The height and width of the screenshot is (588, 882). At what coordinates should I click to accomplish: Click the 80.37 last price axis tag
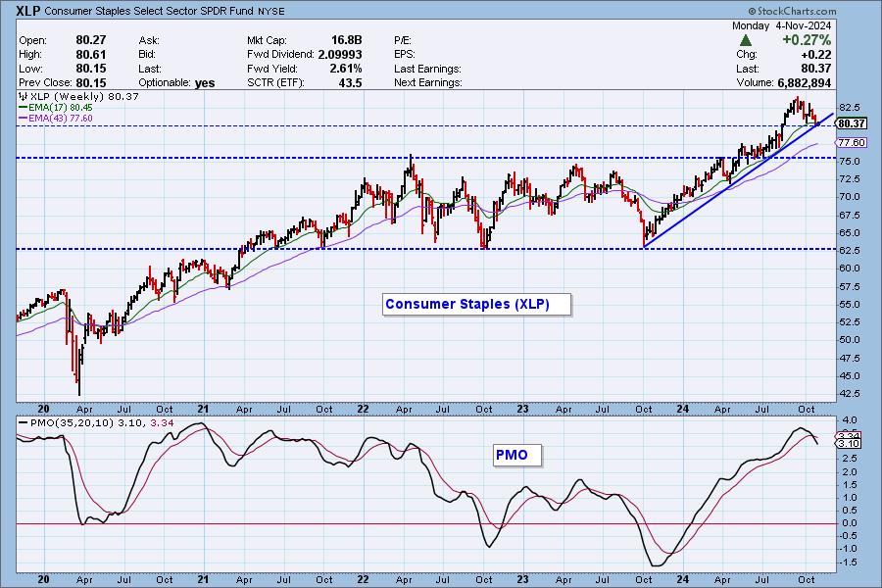click(x=851, y=123)
